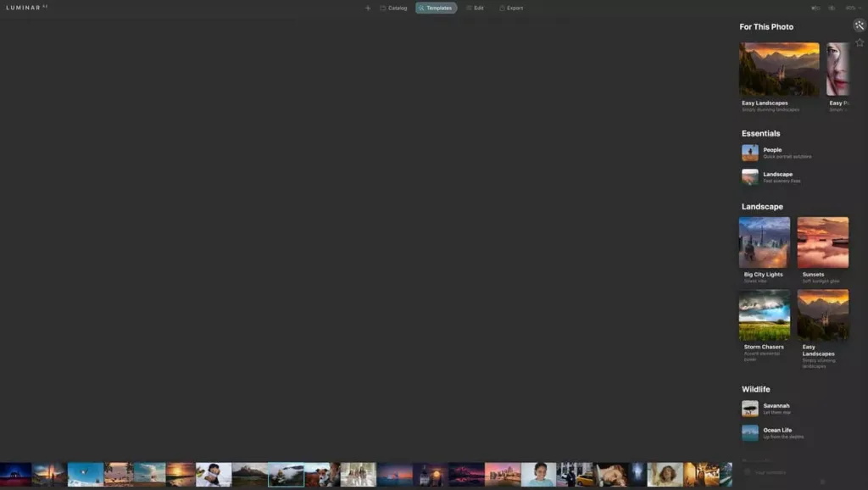
Task: Select the pink city skyline filmstrip photo
Action: click(x=503, y=475)
